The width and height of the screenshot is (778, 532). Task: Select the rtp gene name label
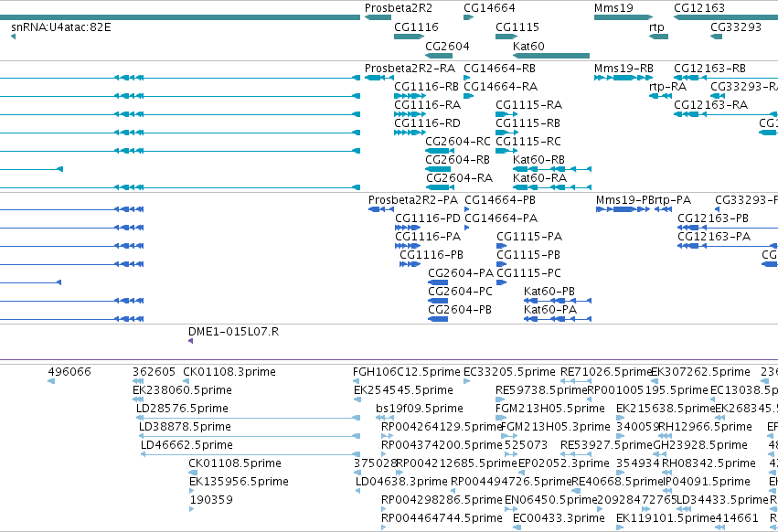pyautogui.click(x=656, y=27)
